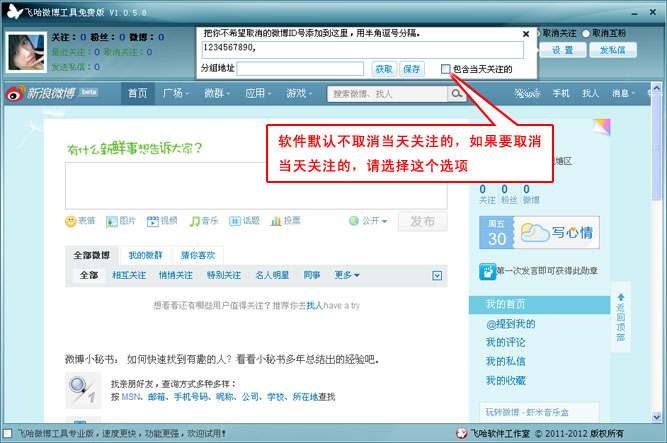Image resolution: width=667 pixels, height=443 pixels.
Task: Go to 首页 tab
Action: [137, 93]
